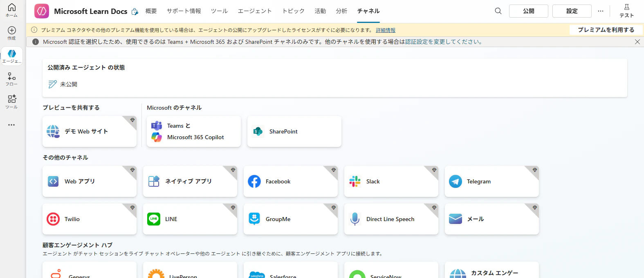Select the Facebook channel card
This screenshot has height=278, width=644.
tap(291, 181)
